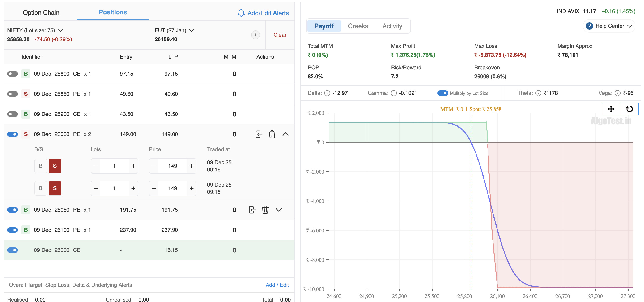The width and height of the screenshot is (644, 302).
Task: Reset chart with the refresh icon
Action: (x=629, y=109)
